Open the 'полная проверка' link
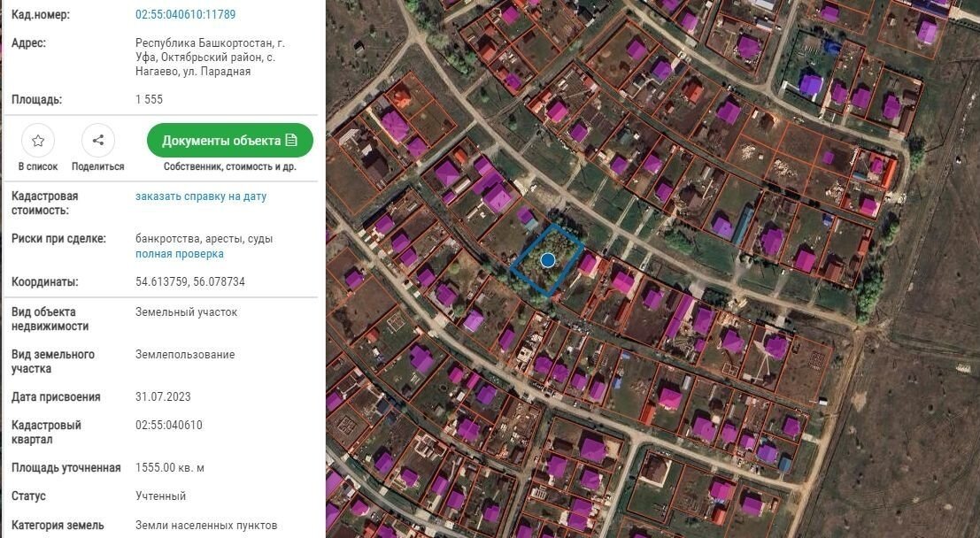Viewport: 980px width, 538px height. 180,254
